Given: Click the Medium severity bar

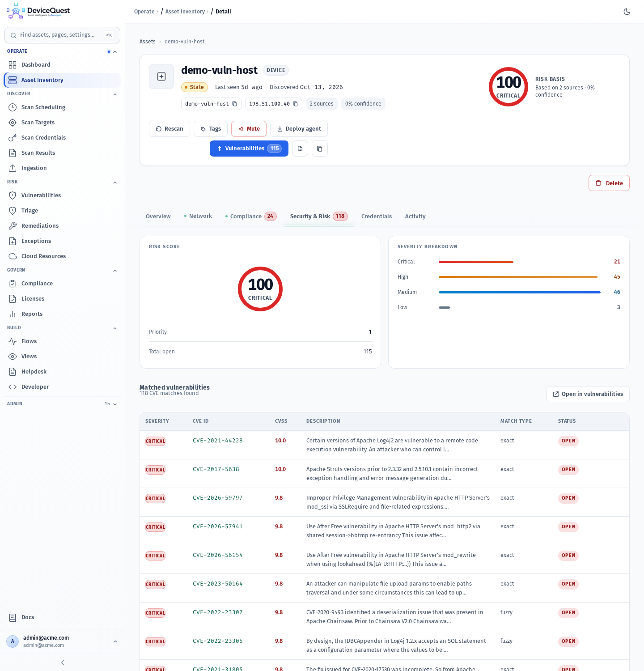Looking at the screenshot, I should point(520,292).
